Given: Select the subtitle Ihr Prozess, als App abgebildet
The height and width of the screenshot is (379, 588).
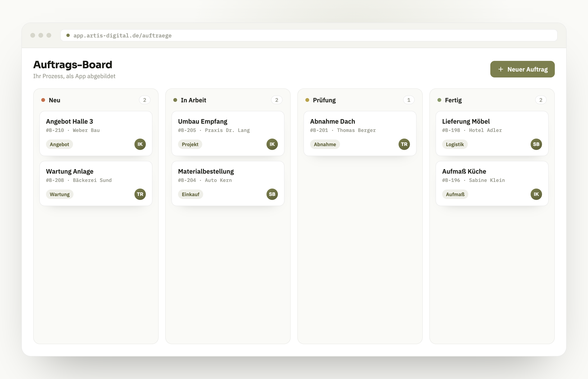Looking at the screenshot, I should click(x=74, y=76).
